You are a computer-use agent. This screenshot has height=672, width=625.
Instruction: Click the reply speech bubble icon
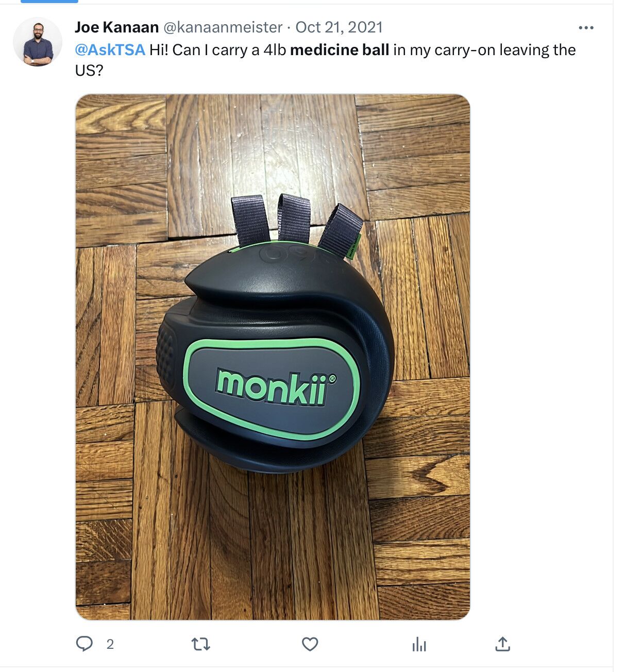(x=84, y=644)
